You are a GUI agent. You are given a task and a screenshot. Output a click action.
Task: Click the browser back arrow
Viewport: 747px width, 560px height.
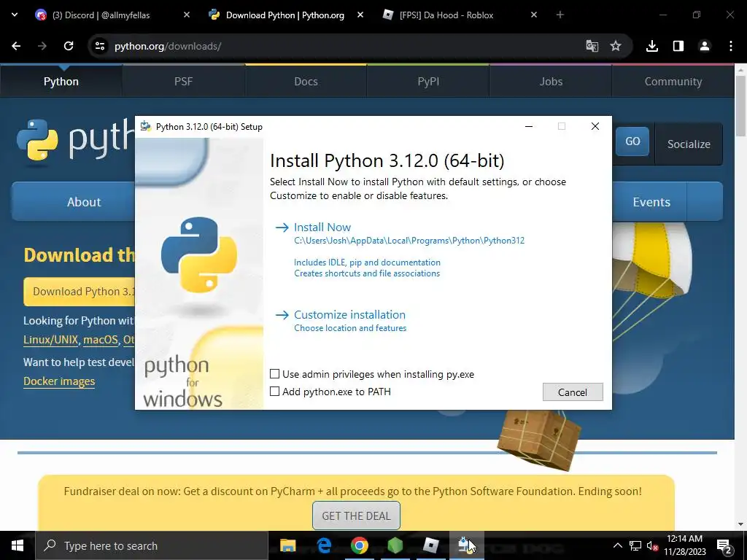click(x=16, y=46)
